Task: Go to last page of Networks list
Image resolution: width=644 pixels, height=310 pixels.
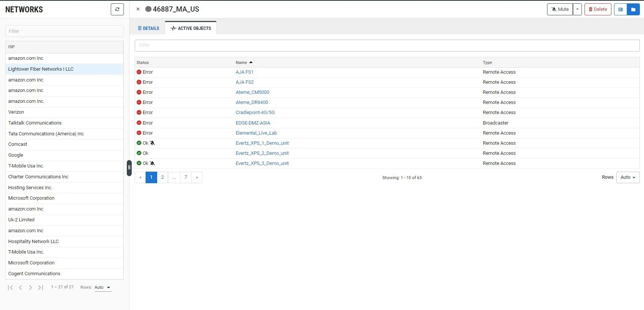Action: pyautogui.click(x=40, y=288)
